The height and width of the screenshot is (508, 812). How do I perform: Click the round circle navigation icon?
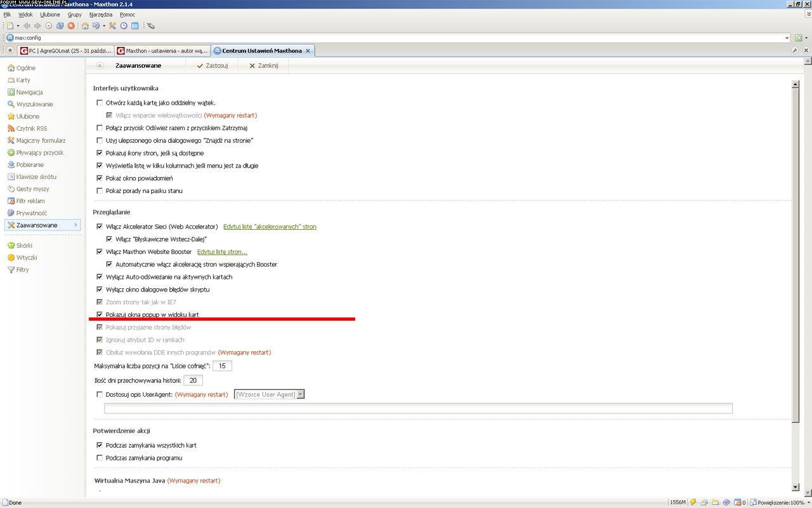tap(49, 26)
